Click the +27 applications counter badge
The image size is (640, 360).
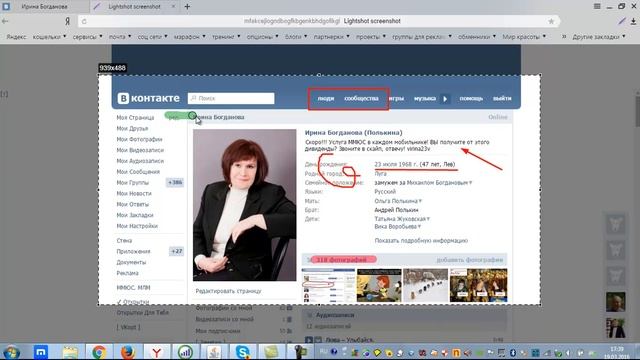[176, 251]
